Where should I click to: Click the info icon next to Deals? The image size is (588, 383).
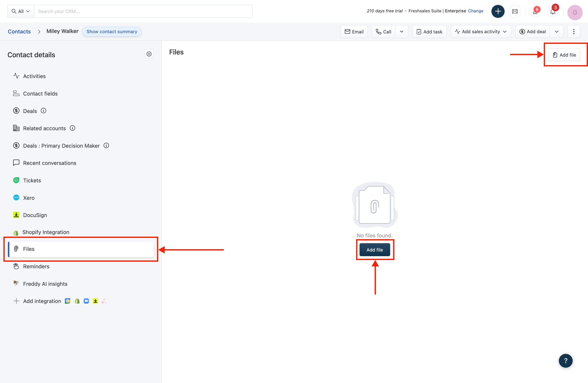(43, 111)
